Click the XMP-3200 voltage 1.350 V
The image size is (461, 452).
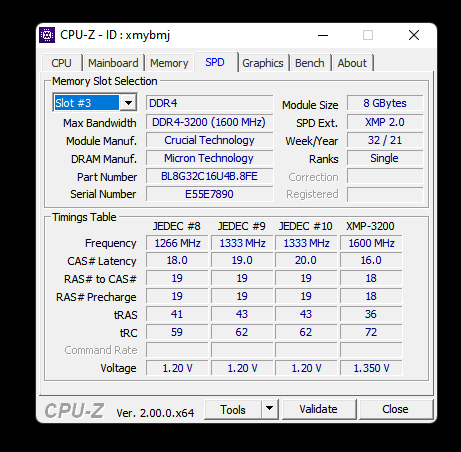pyautogui.click(x=371, y=368)
